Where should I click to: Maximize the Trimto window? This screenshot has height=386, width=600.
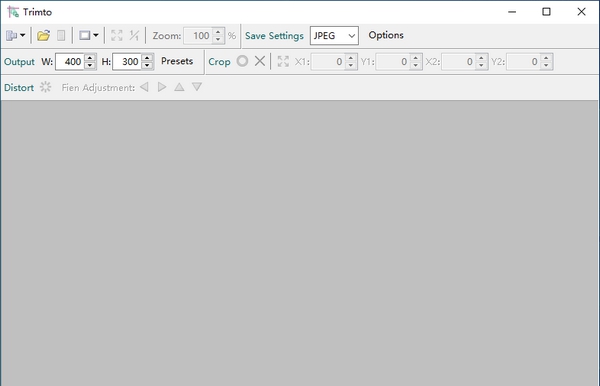[546, 12]
